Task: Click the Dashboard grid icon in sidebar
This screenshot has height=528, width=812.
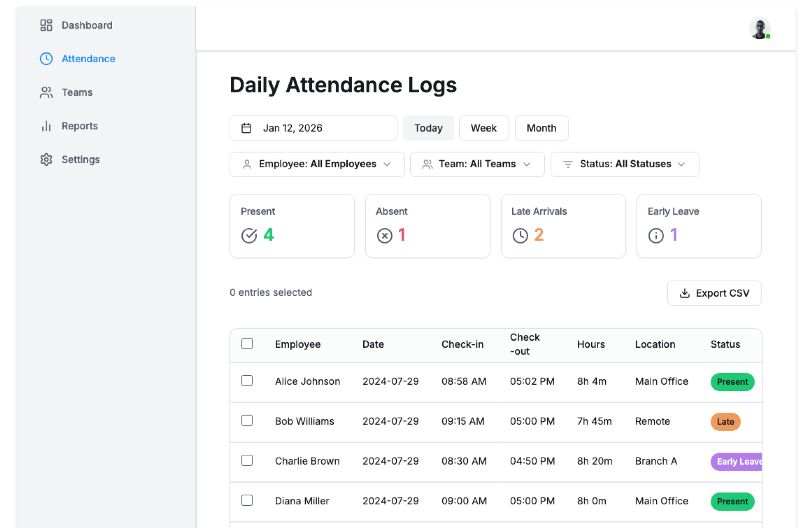Action: 46,25
